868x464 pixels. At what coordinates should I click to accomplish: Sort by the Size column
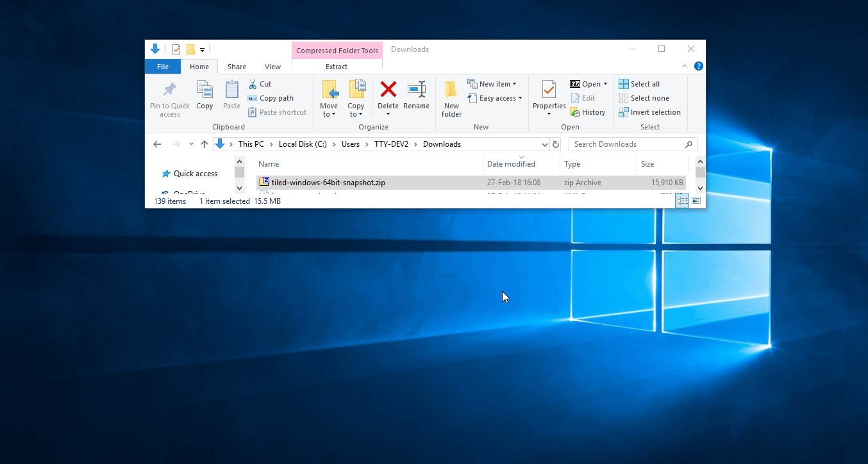(x=662, y=164)
